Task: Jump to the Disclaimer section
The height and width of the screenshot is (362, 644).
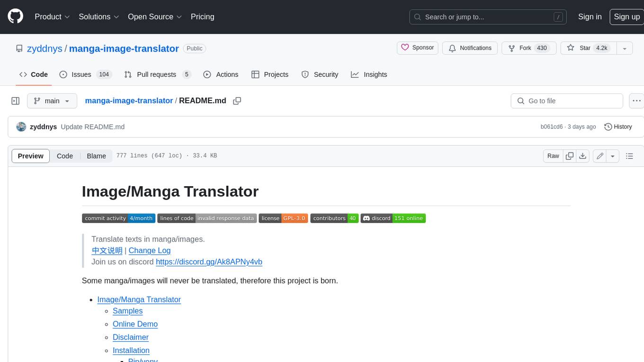Action: click(x=131, y=337)
